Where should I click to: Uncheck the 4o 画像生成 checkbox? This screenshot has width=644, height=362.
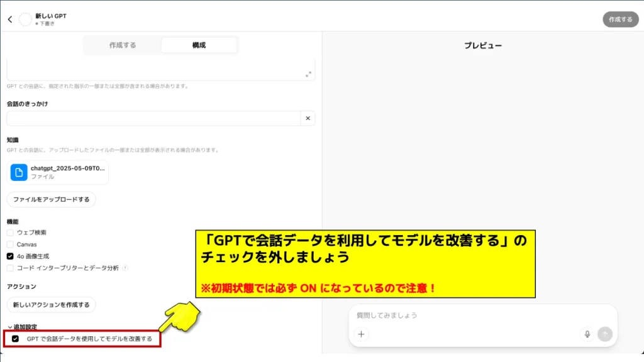point(10,256)
